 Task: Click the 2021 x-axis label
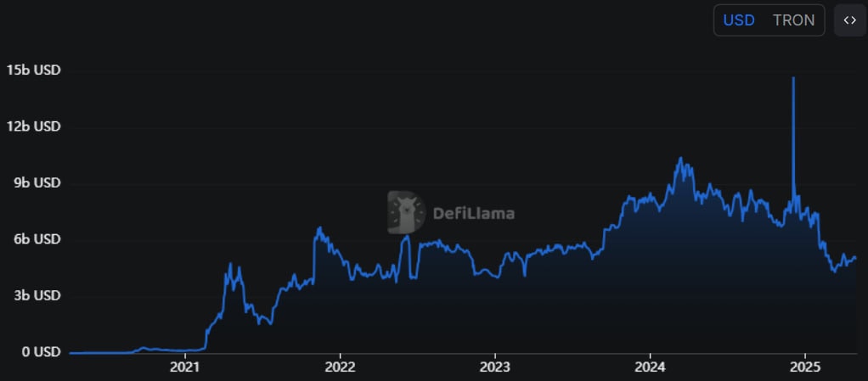[185, 367]
